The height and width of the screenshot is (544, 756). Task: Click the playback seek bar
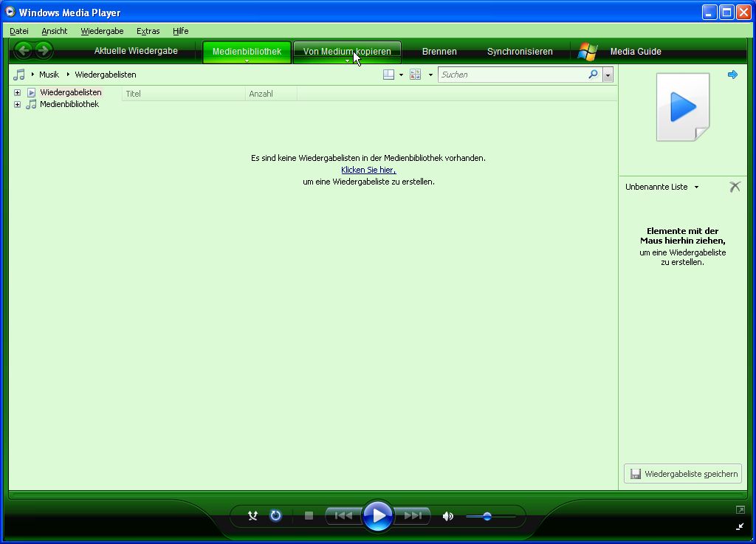pos(377,493)
